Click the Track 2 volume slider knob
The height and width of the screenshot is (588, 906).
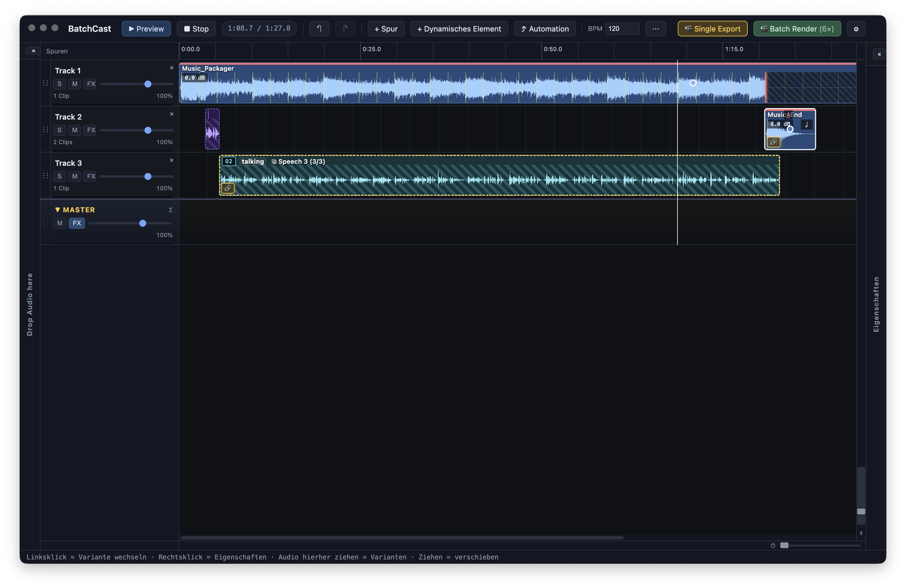(x=148, y=130)
